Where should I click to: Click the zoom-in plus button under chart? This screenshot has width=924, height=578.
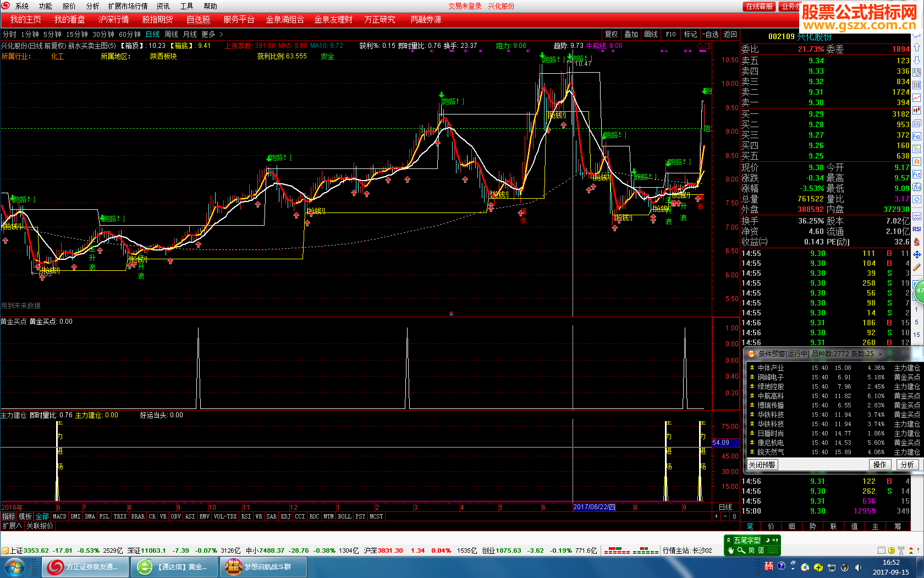click(x=717, y=516)
